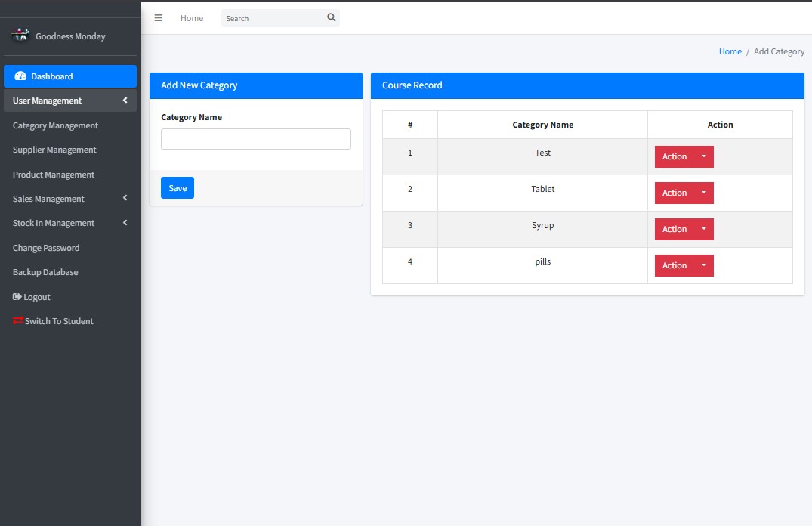Expand Sales Management chevron
Viewport: 812px width, 526px height.
click(x=125, y=199)
